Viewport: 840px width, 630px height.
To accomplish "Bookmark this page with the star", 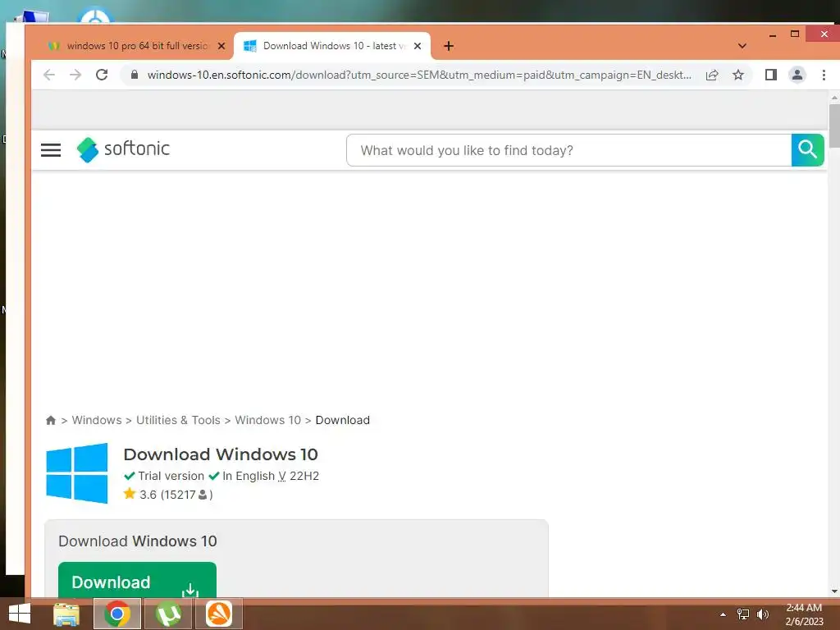I will tap(738, 75).
